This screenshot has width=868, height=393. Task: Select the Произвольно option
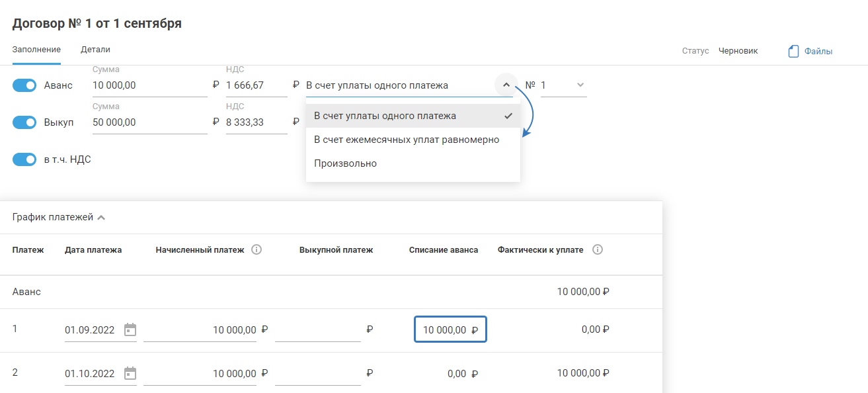346,163
